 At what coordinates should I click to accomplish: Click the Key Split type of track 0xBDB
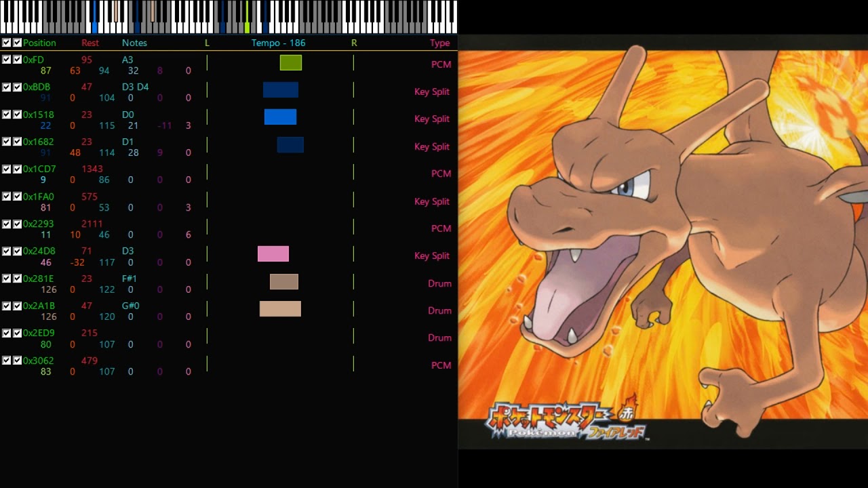432,91
